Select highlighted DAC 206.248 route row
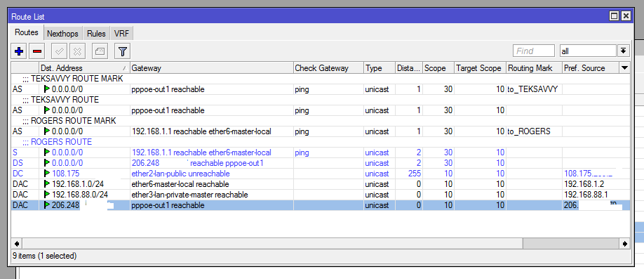Image resolution: width=644 pixels, height=279 pixels. click(321, 205)
